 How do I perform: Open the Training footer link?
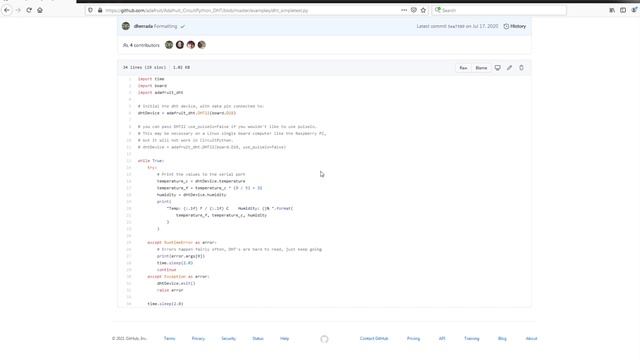(x=472, y=338)
